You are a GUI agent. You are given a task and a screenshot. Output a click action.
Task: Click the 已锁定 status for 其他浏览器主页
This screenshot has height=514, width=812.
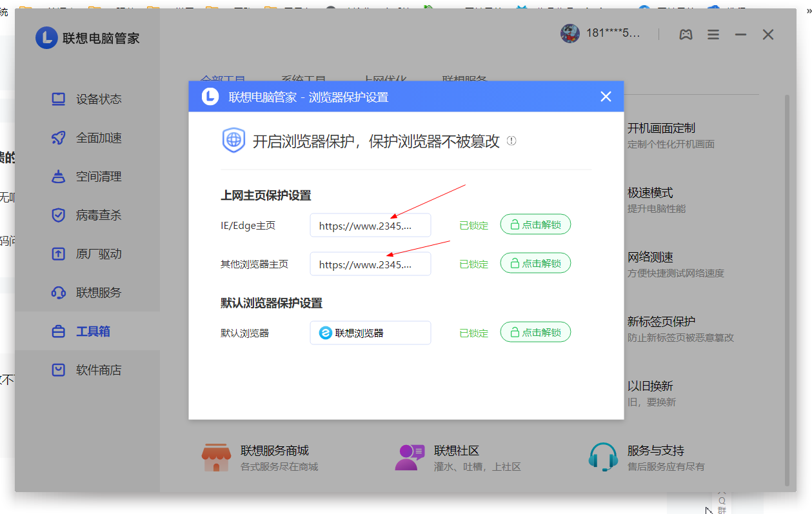(x=474, y=264)
